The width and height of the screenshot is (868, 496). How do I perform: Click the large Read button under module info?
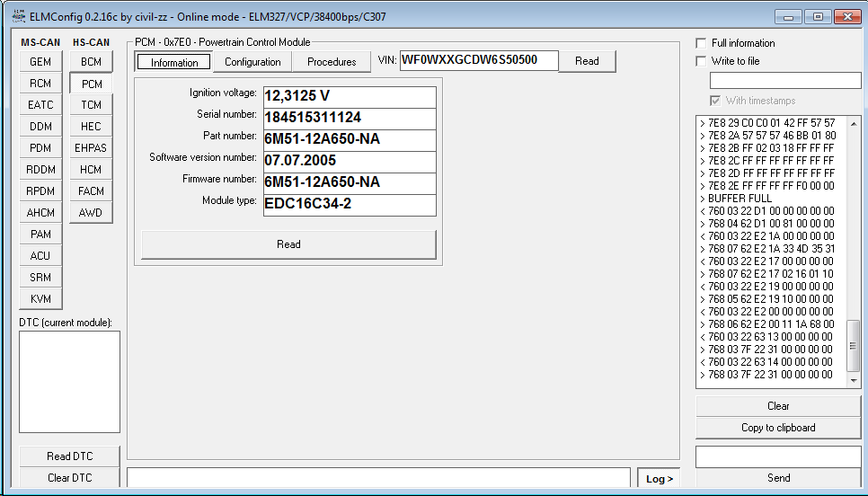point(288,244)
